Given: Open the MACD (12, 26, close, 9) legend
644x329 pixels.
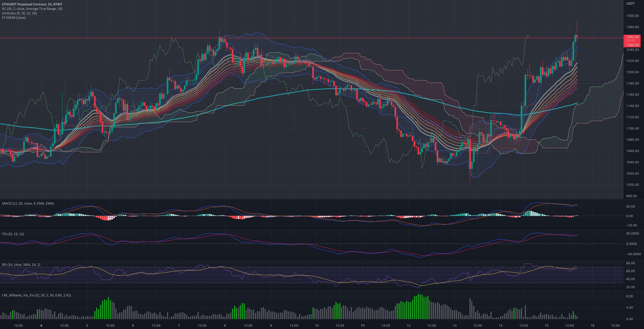Looking at the screenshot, I should [28, 204].
